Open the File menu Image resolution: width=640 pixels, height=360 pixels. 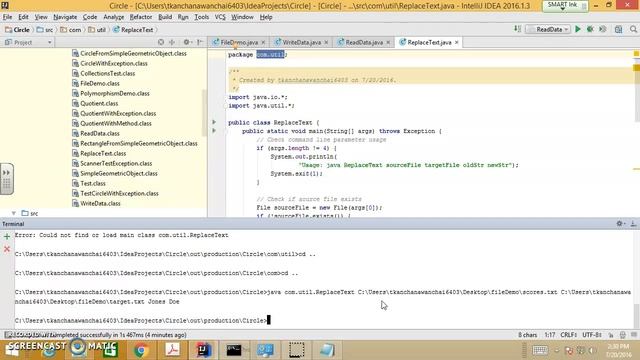7,17
